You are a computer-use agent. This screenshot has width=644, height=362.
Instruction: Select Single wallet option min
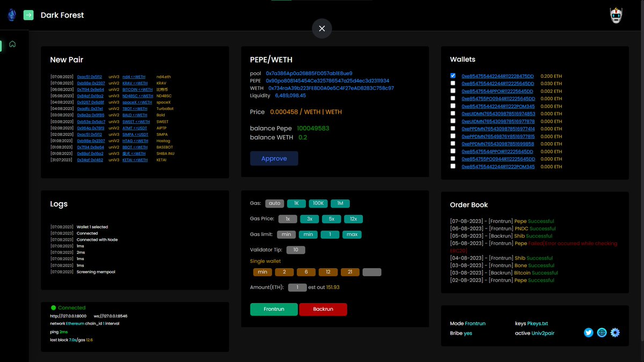click(262, 272)
